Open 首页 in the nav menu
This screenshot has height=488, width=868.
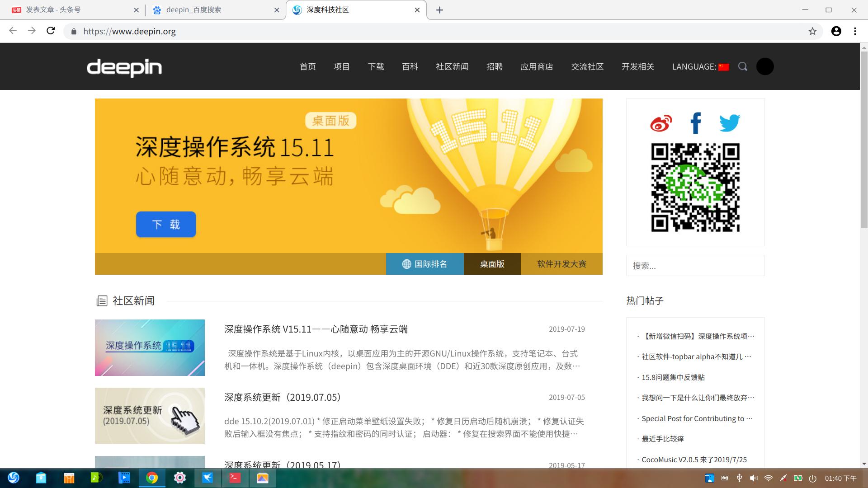click(x=308, y=66)
